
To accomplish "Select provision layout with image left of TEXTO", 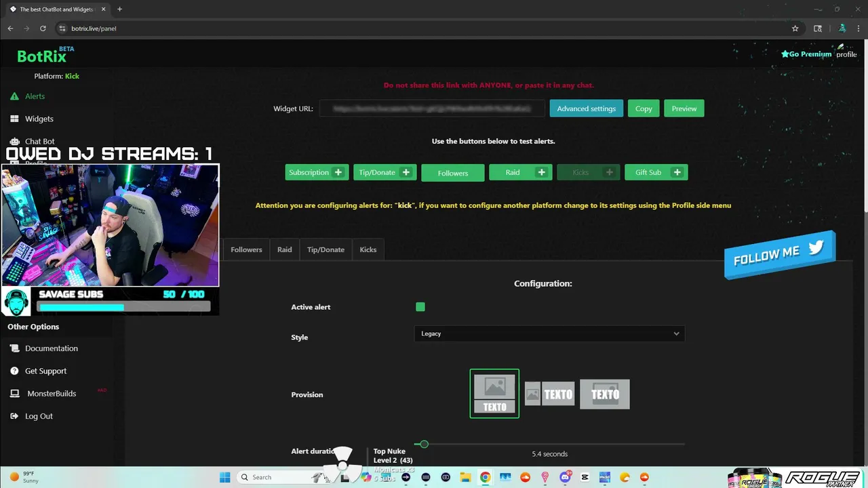I will 550,394.
